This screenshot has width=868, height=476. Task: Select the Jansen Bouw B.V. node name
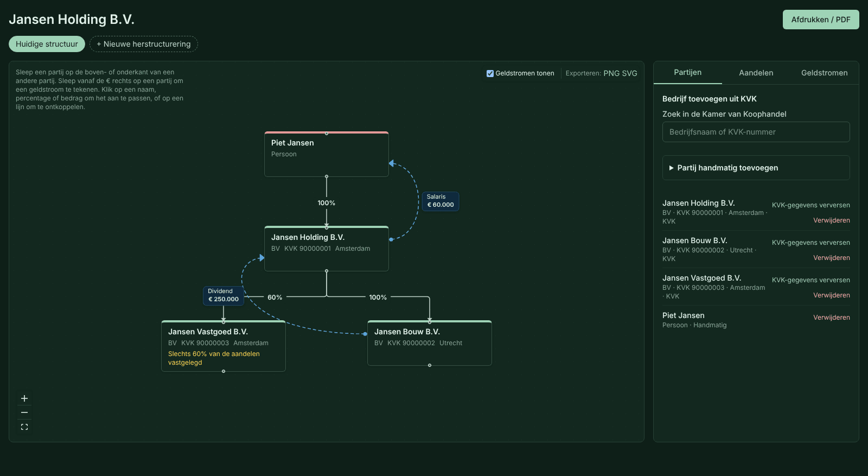click(407, 332)
